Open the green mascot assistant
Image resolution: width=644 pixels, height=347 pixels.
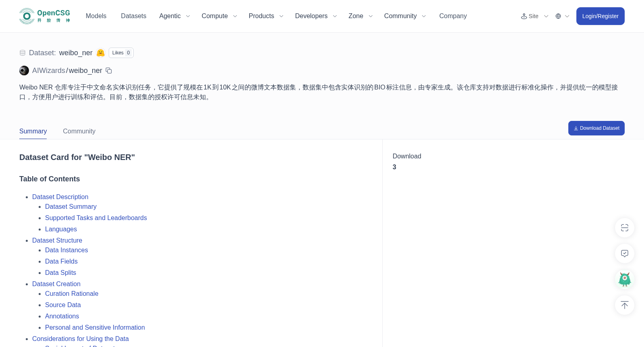(625, 279)
